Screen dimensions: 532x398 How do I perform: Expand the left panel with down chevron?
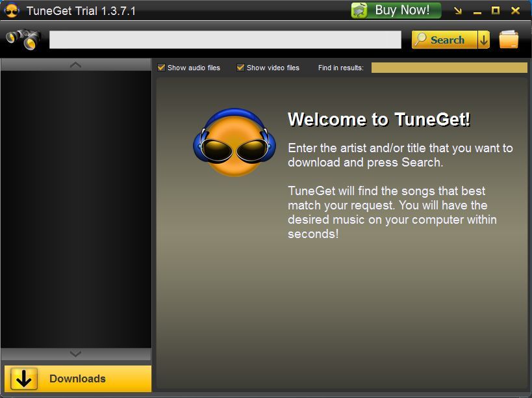75,354
